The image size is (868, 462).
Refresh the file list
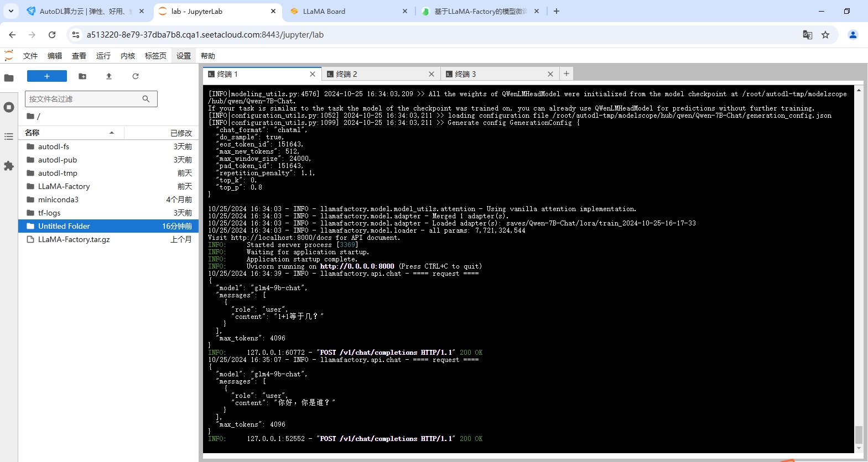pos(136,76)
